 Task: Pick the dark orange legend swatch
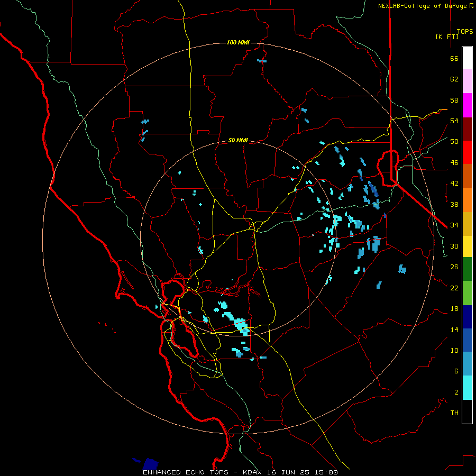pyautogui.click(x=467, y=176)
